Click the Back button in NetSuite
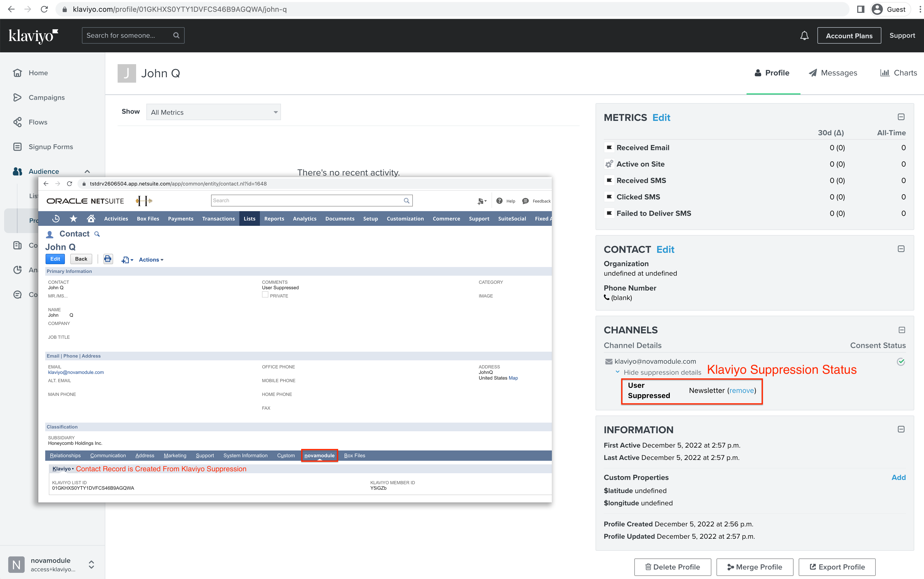This screenshot has height=579, width=924. (x=81, y=259)
